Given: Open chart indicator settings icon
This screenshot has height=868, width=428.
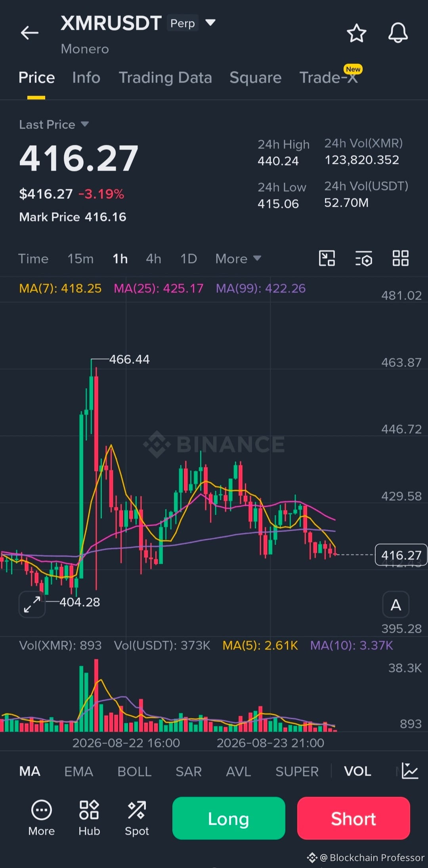Looking at the screenshot, I should (363, 258).
